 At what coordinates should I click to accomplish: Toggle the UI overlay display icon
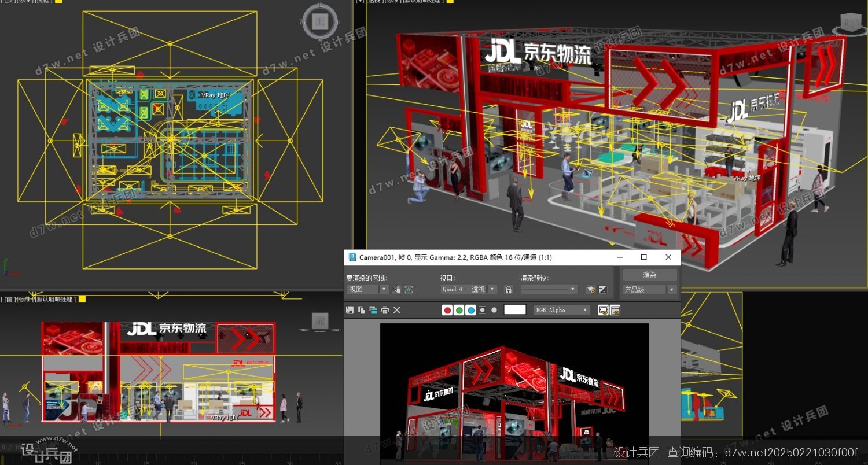[603, 310]
